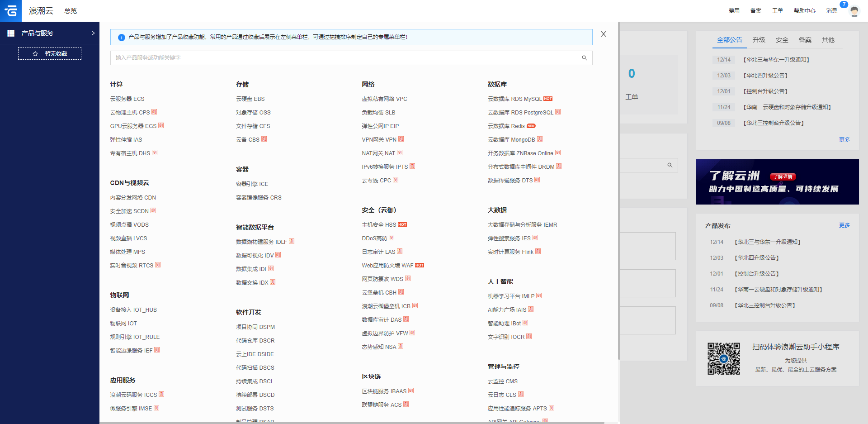
Task: Switch to 全部公告 tab
Action: point(730,40)
